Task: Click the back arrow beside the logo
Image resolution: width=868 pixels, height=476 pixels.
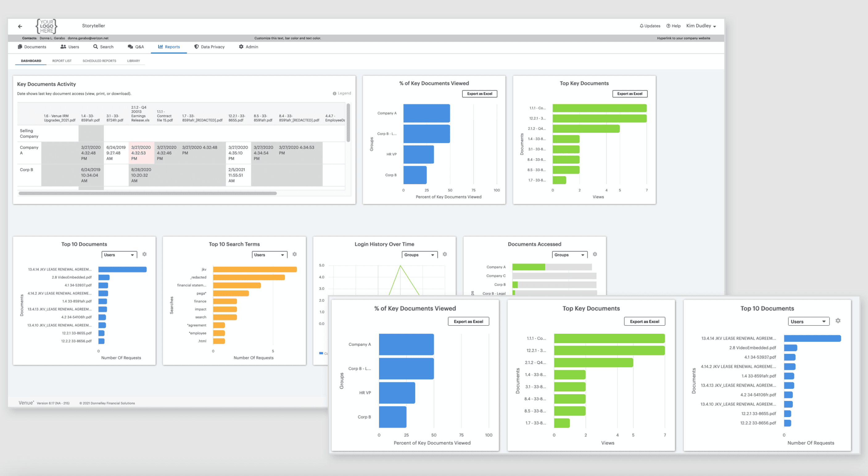Action: (20, 26)
